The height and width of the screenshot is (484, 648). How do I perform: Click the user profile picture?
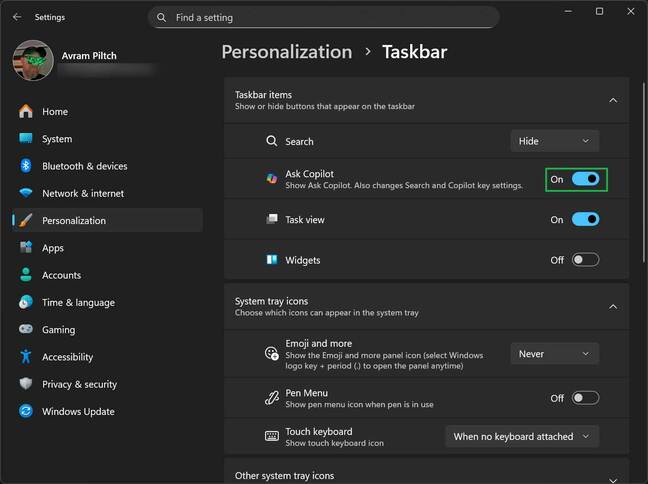coord(33,60)
